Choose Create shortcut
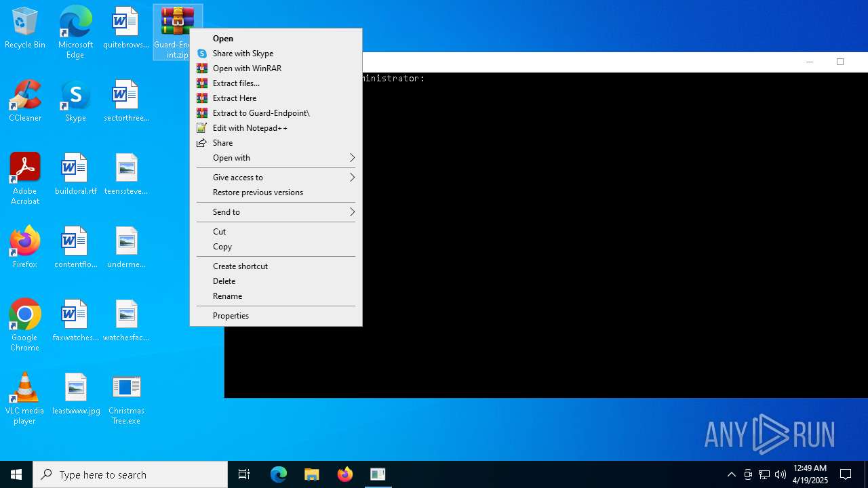Viewport: 868px width, 488px height. (276, 266)
